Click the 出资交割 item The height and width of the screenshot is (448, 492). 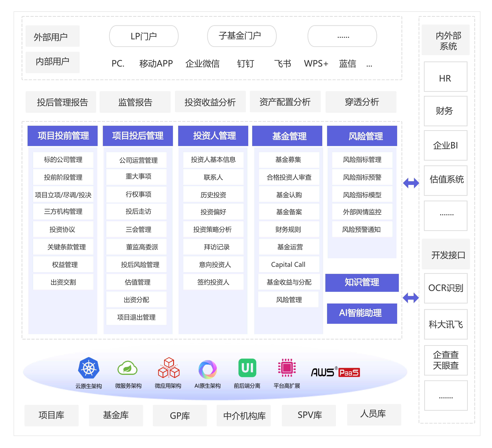tap(63, 282)
